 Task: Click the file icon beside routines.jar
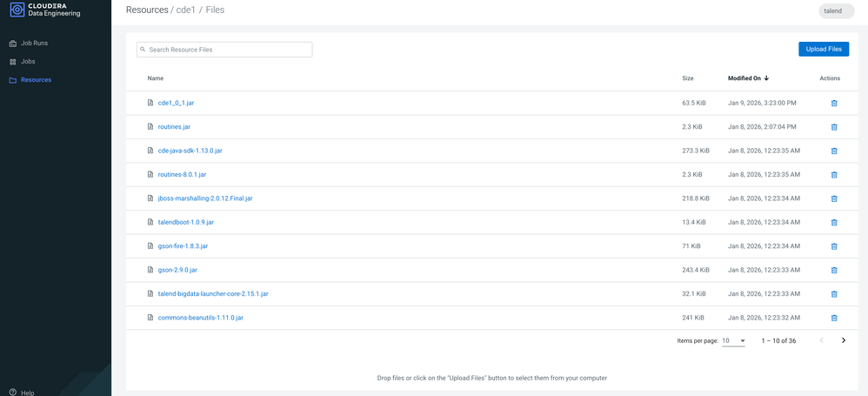(150, 127)
